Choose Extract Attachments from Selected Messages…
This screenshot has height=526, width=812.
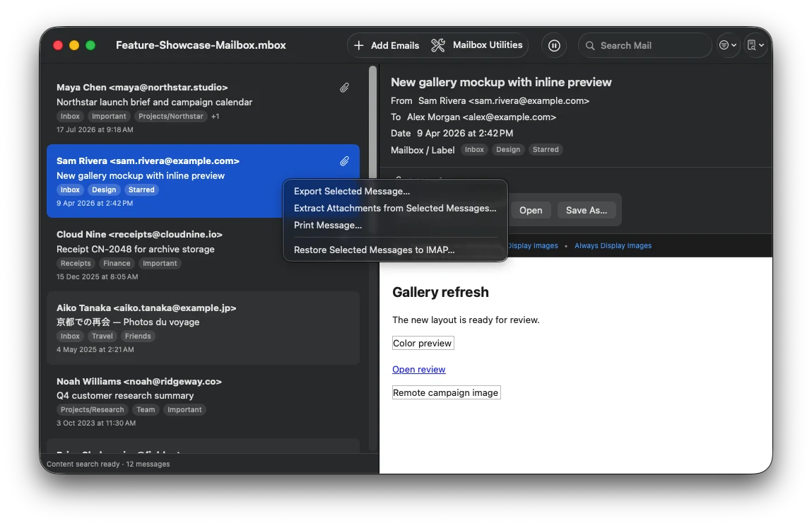pos(394,209)
